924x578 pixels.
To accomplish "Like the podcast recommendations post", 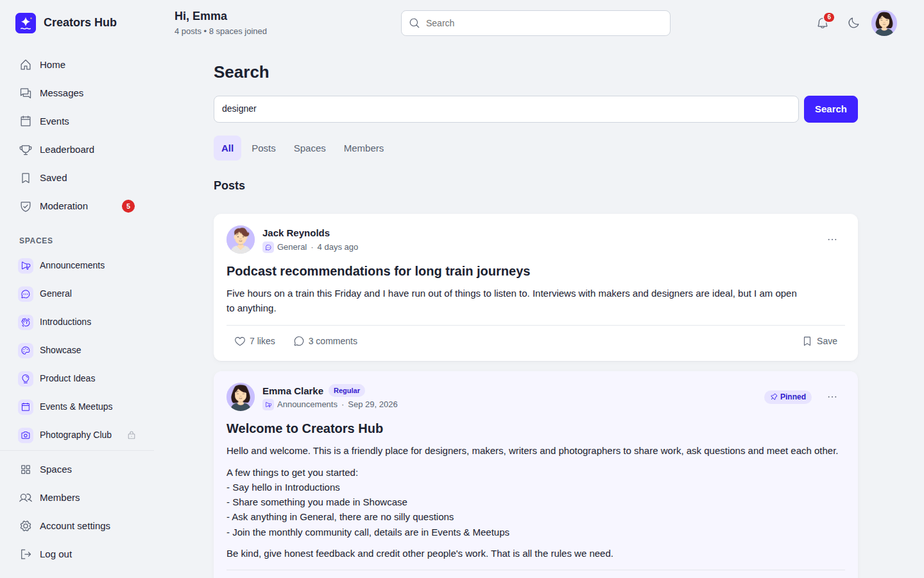I will pos(255,341).
